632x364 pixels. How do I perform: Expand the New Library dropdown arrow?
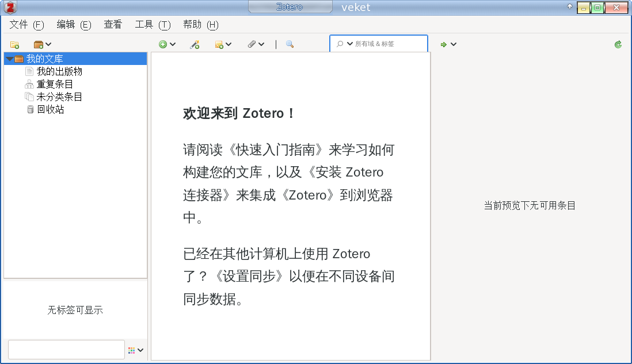point(48,44)
